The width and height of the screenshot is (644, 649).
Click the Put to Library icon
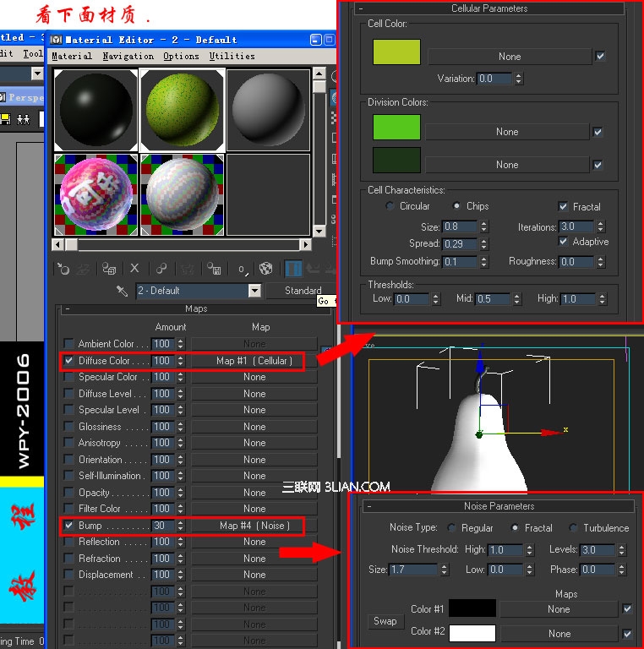coord(214,269)
